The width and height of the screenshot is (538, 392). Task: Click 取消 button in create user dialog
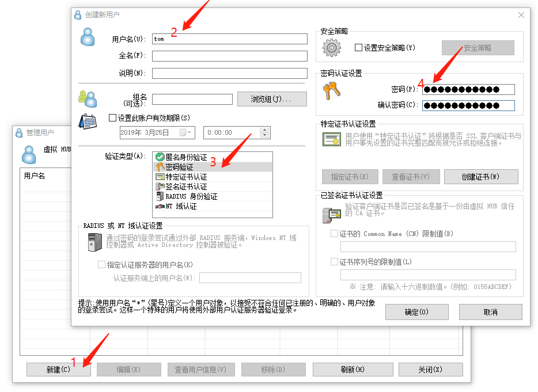(491, 312)
